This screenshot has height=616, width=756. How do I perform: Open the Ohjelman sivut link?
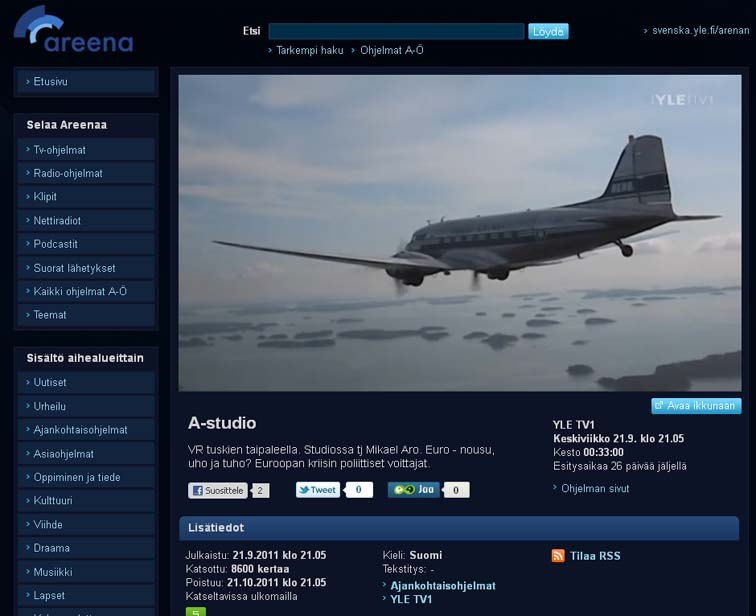click(x=595, y=488)
